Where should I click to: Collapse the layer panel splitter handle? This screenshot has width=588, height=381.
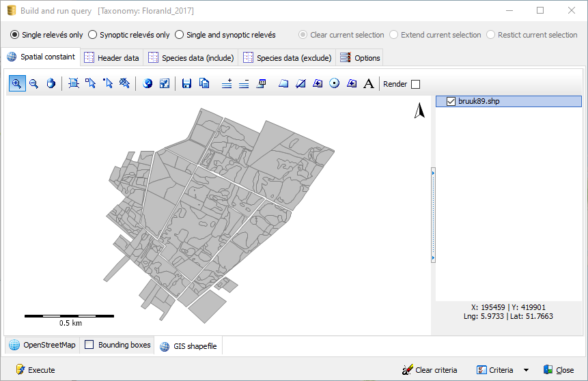433,215
